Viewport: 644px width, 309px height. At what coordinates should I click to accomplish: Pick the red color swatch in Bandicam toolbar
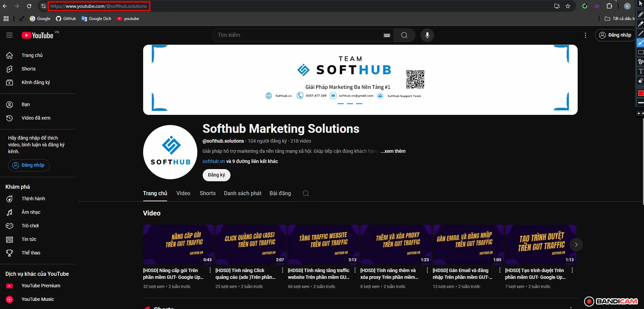pyautogui.click(x=641, y=93)
